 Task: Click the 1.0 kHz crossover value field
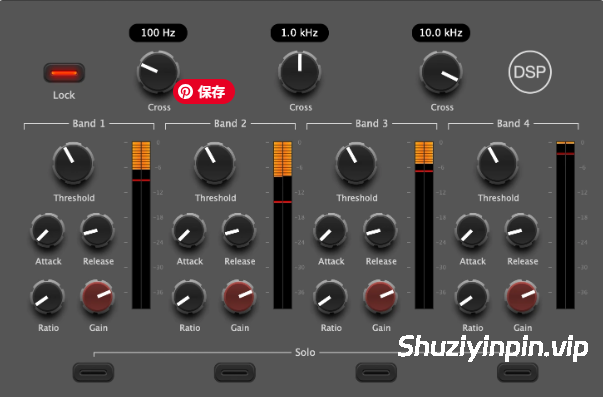click(300, 33)
